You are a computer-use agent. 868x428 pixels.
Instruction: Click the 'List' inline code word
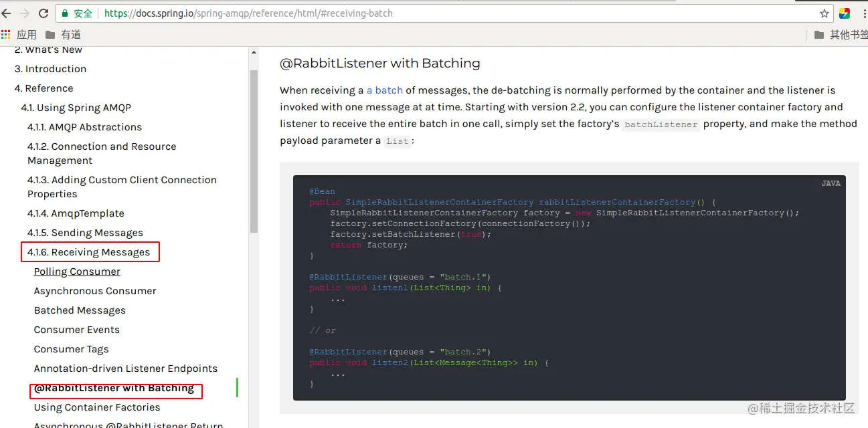pos(398,141)
